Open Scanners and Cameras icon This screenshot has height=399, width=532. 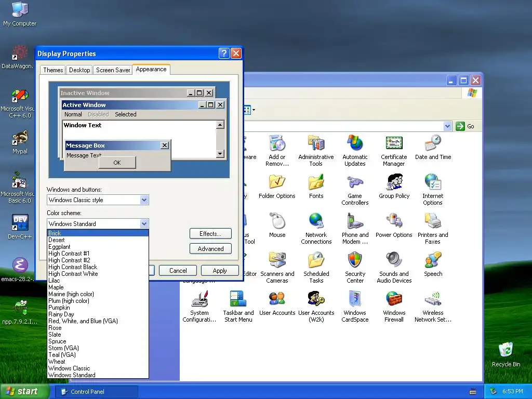point(277,268)
